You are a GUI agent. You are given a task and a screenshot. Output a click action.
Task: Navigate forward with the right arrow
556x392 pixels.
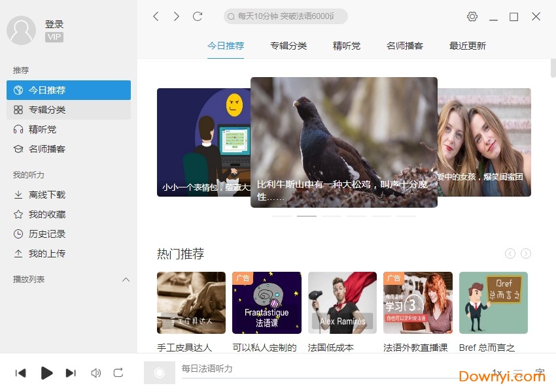coord(177,16)
